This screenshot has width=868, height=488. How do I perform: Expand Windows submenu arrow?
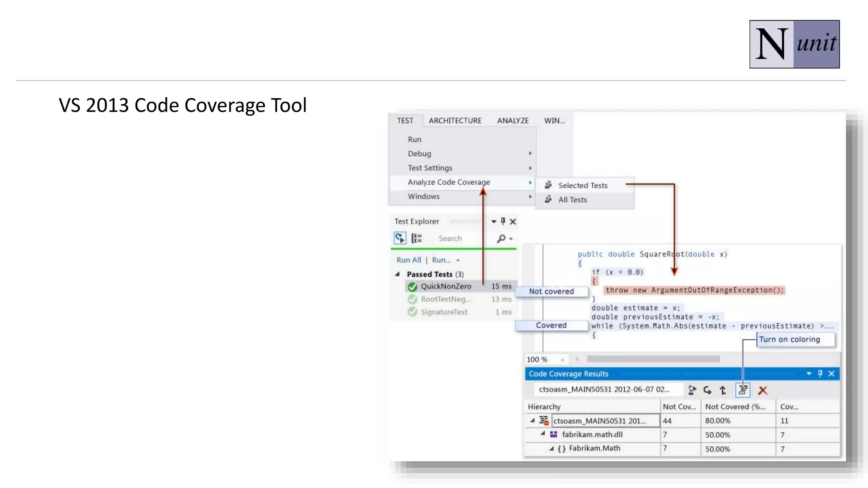point(530,197)
